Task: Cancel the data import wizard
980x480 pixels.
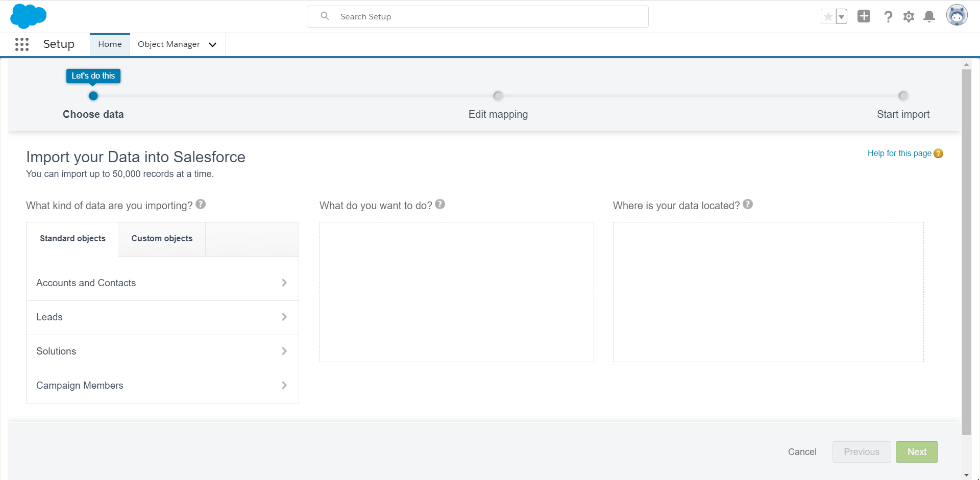Action: click(802, 452)
